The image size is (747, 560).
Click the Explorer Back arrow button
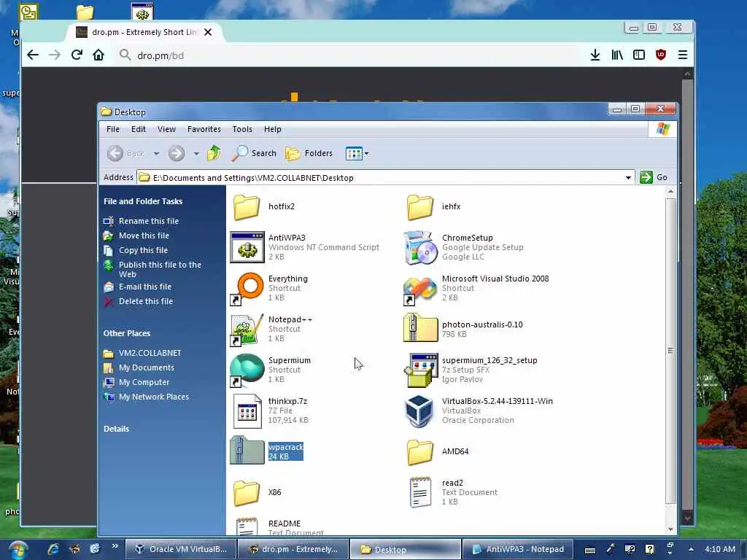(x=115, y=153)
